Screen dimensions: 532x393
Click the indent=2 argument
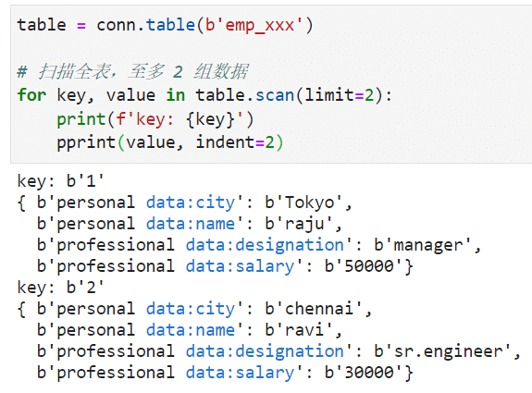coord(235,142)
